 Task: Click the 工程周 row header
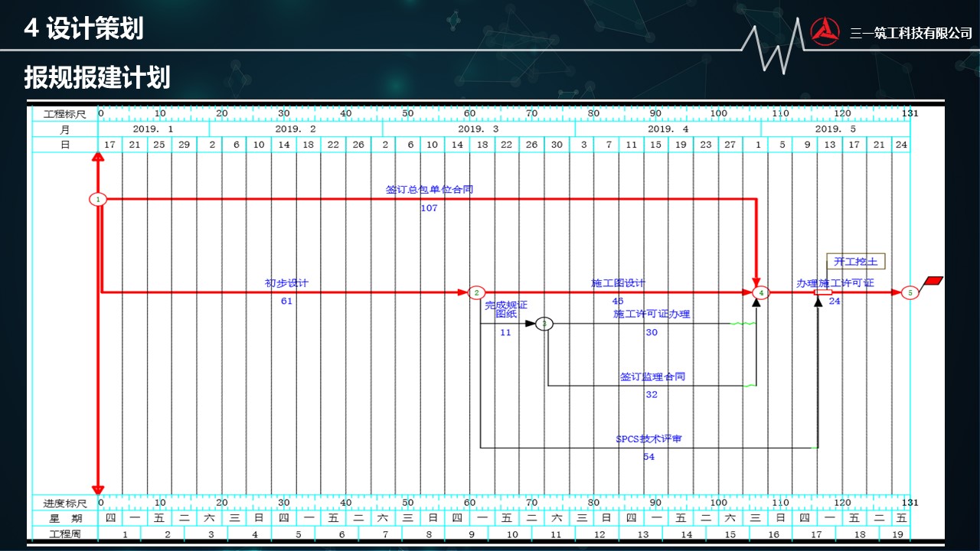point(64,533)
